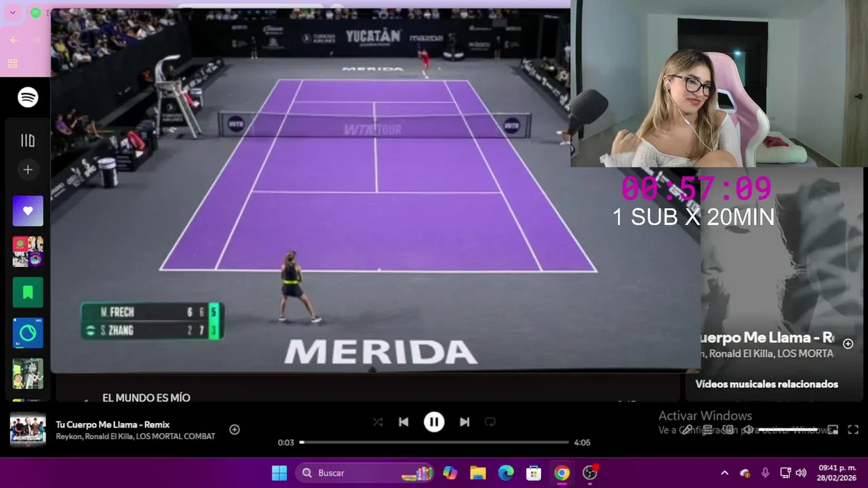This screenshot has height=488, width=868.
Task: Go forward with browser forward arrow
Action: tap(37, 40)
